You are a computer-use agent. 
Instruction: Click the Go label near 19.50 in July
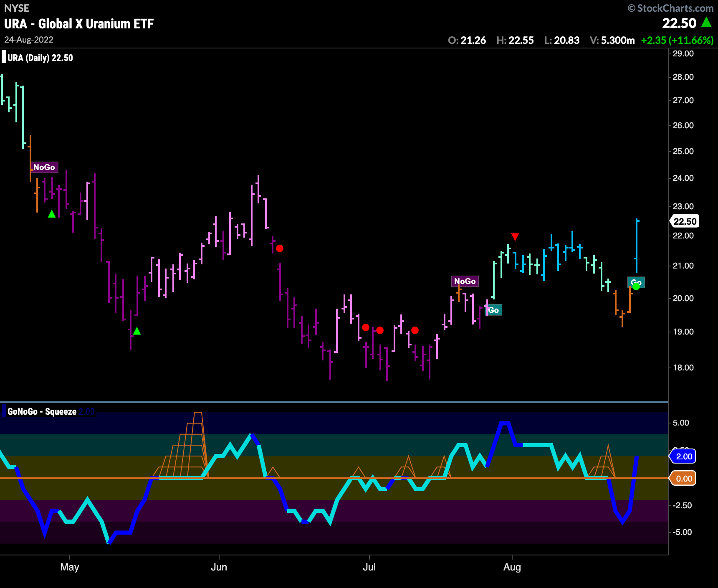[x=493, y=310]
